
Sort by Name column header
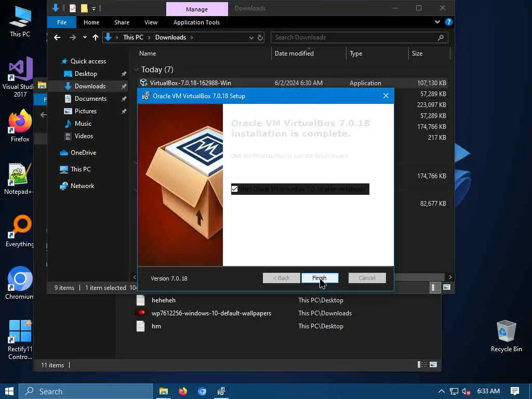pos(148,54)
